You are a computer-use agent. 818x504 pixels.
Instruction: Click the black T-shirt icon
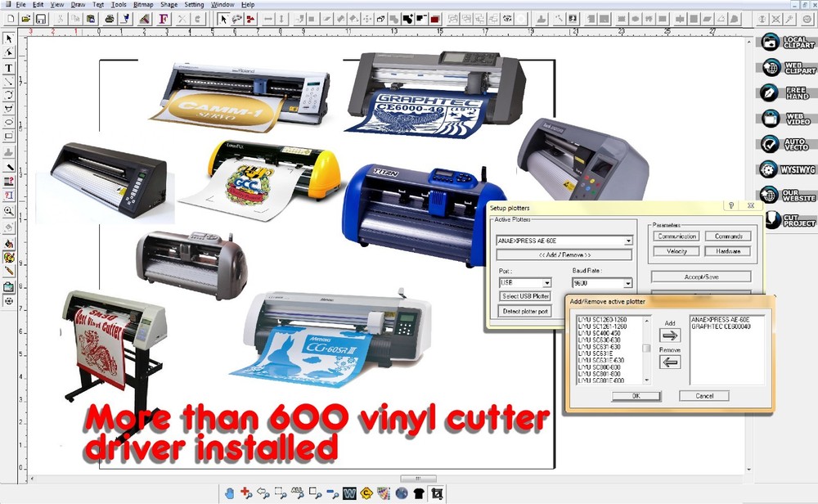coord(418,493)
